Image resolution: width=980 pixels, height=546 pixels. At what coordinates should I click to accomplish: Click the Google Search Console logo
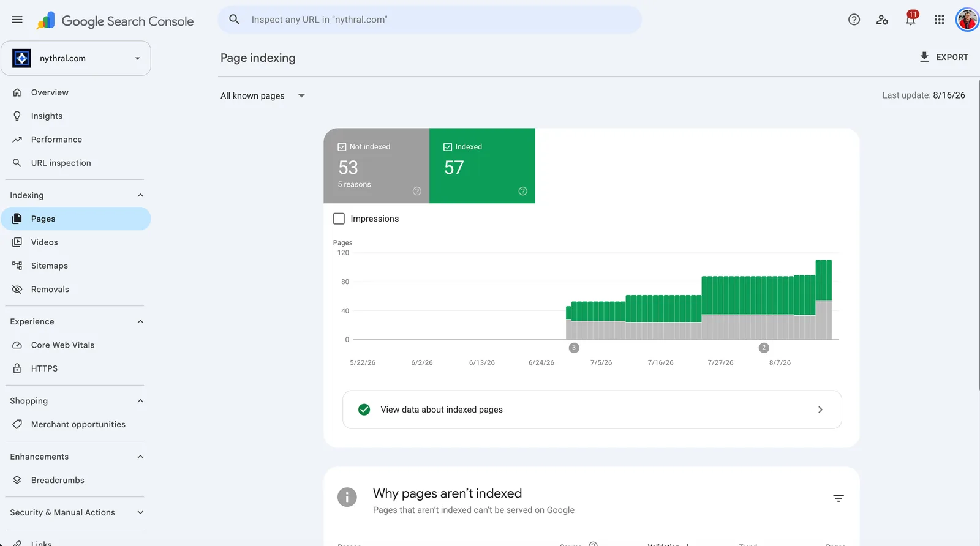(115, 21)
